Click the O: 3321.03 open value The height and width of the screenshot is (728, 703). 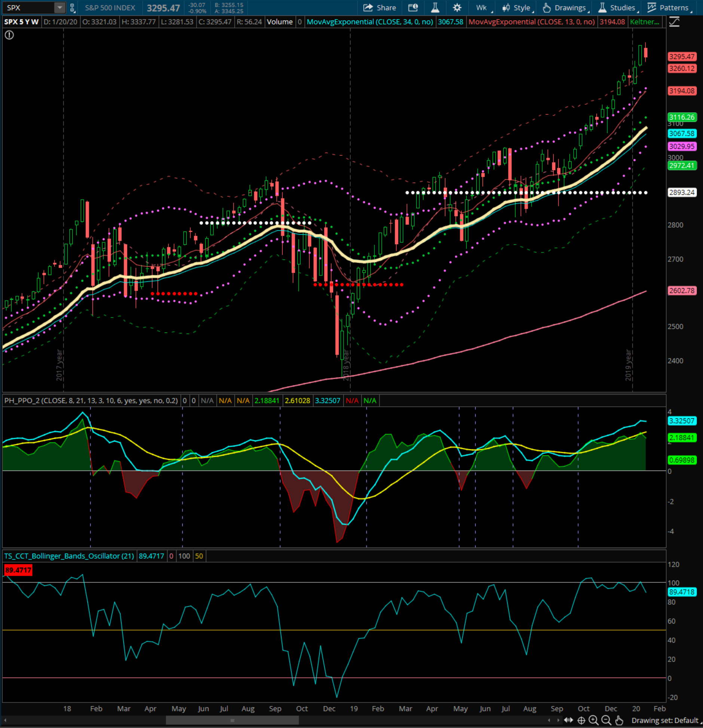100,22
